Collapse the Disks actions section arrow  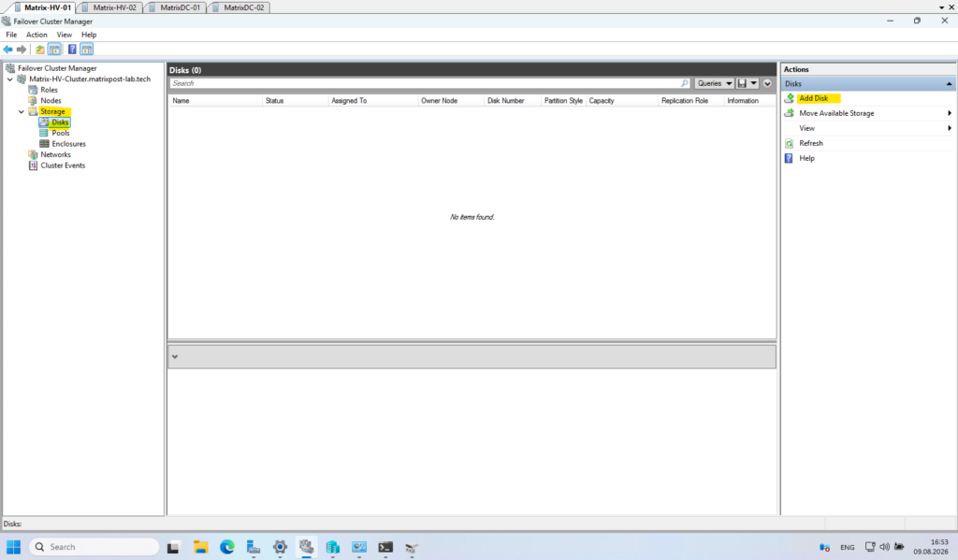(949, 83)
